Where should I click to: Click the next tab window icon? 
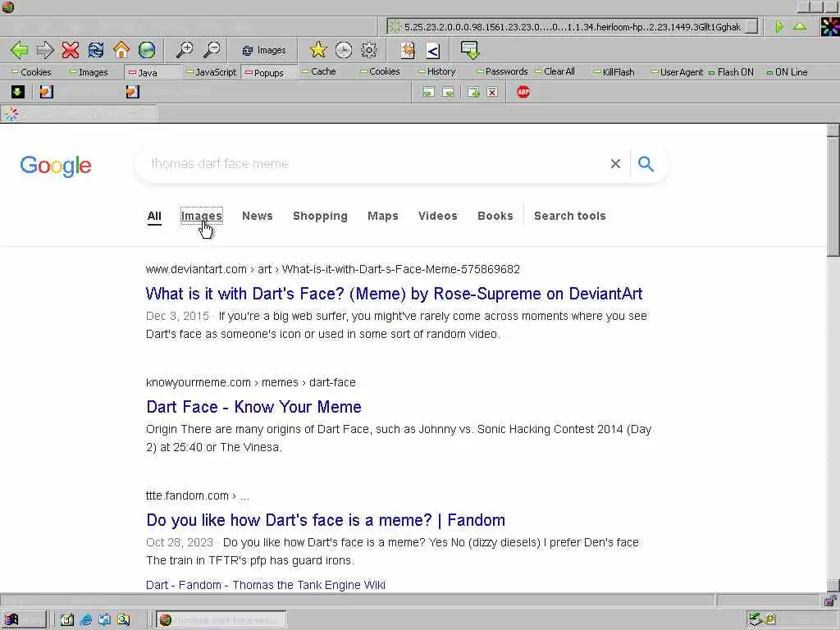(448, 92)
